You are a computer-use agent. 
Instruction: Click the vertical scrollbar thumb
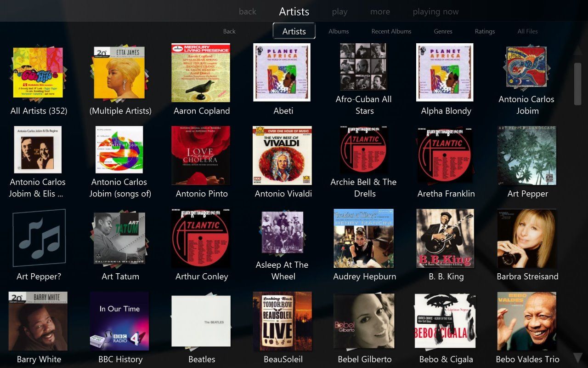click(578, 84)
